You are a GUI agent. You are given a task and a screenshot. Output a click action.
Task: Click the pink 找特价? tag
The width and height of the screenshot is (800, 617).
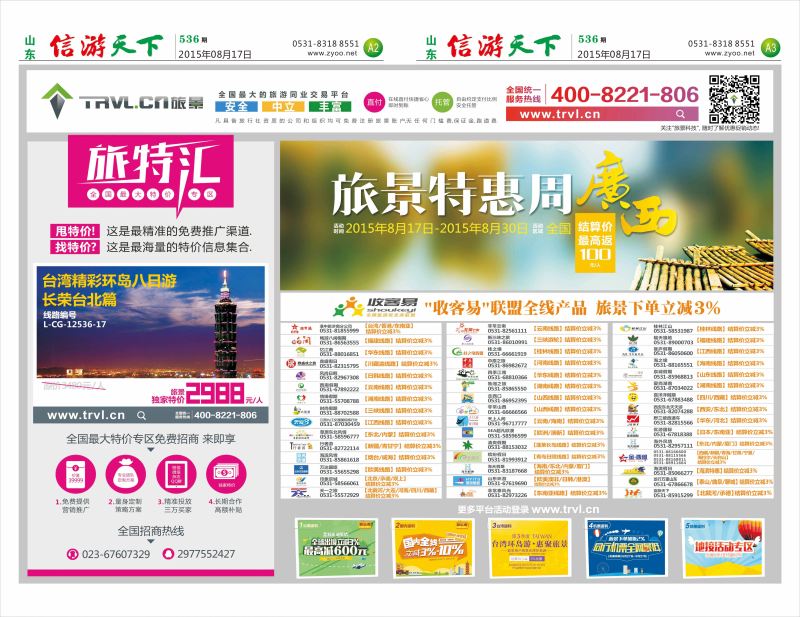76,247
